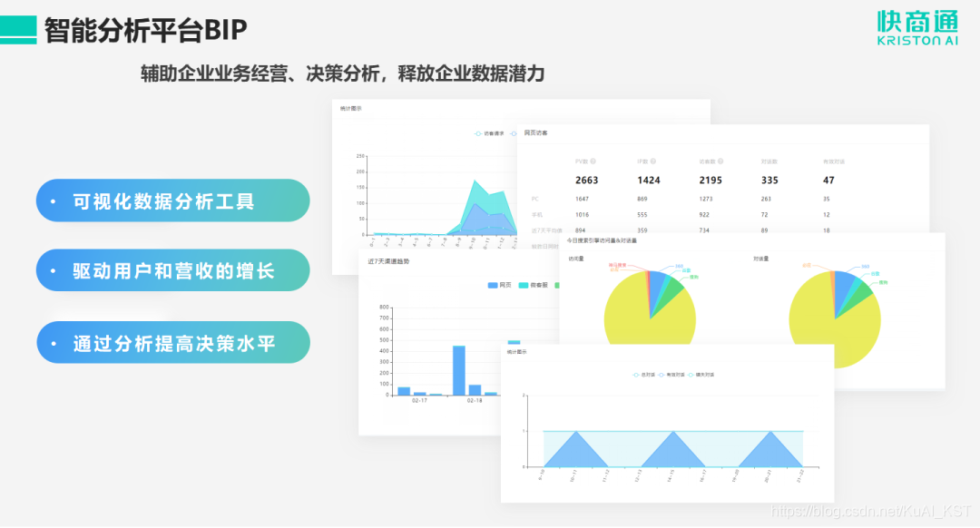Click the IP total 1424
The width and height of the screenshot is (980, 528).
[648, 180]
